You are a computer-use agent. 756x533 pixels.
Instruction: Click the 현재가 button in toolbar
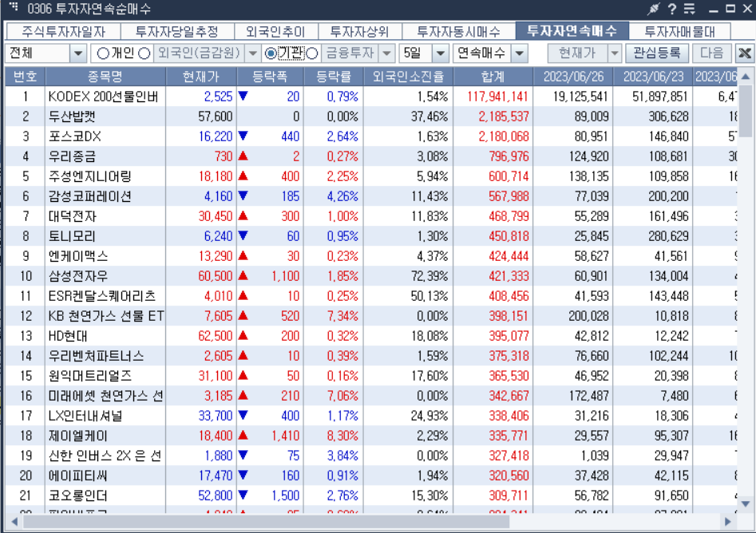point(577,53)
